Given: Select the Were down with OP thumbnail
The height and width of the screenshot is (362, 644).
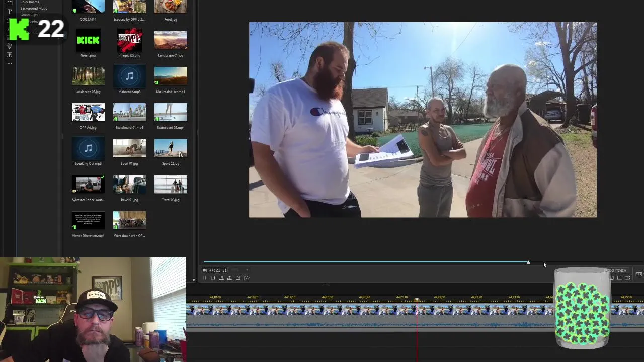Looking at the screenshot, I should [129, 221].
